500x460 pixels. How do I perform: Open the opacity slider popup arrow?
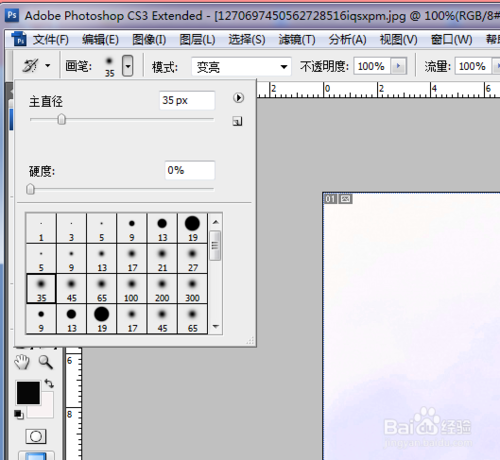(399, 66)
